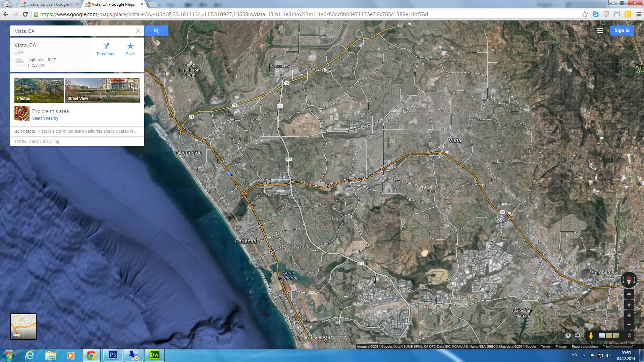
Task: Open Directions for Vista, CA
Action: coord(106,49)
